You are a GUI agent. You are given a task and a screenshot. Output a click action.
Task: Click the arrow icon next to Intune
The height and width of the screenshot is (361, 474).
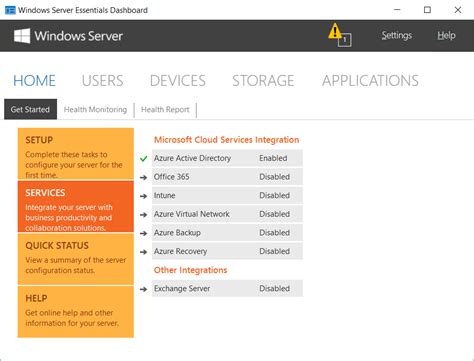144,196
